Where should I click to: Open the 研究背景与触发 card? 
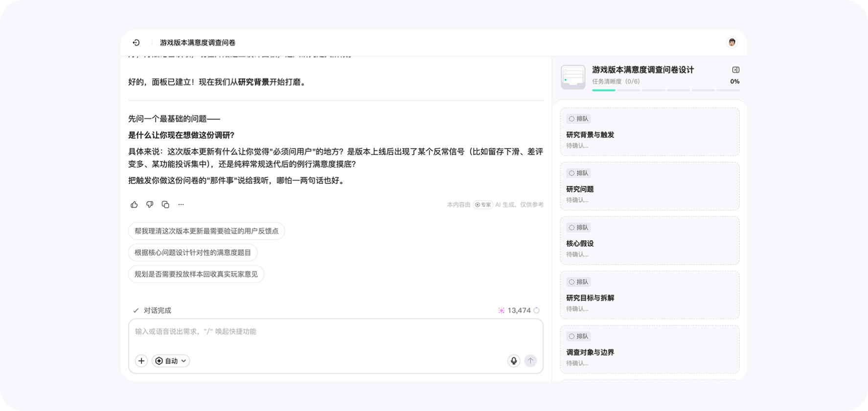click(x=650, y=132)
